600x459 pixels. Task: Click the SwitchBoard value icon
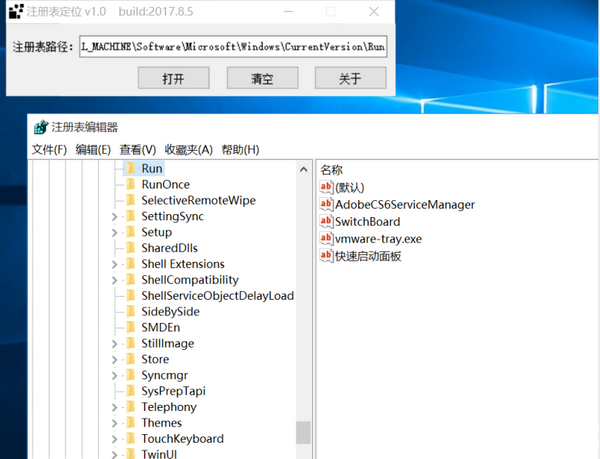click(x=326, y=221)
